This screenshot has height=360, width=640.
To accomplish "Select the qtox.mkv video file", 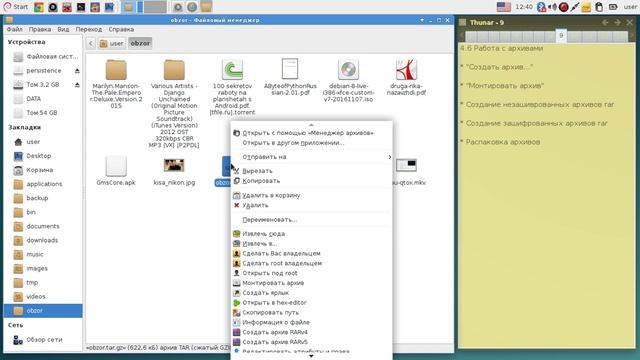I will [407, 165].
